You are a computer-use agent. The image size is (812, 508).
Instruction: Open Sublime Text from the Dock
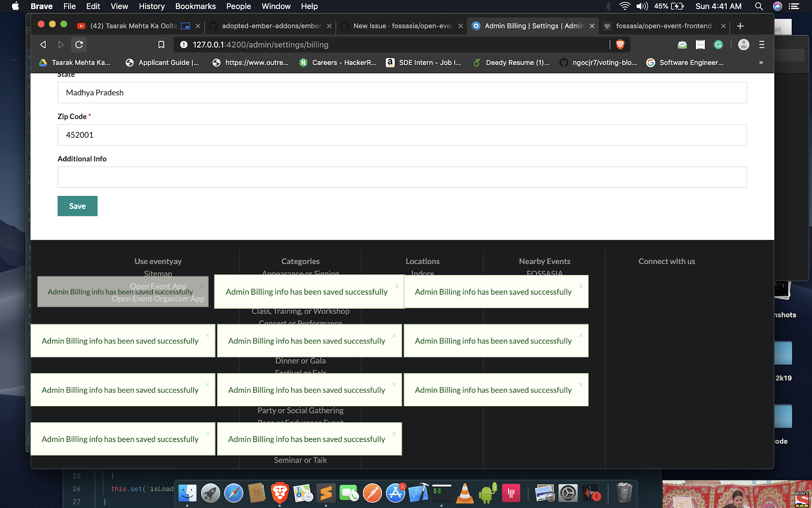[326, 493]
